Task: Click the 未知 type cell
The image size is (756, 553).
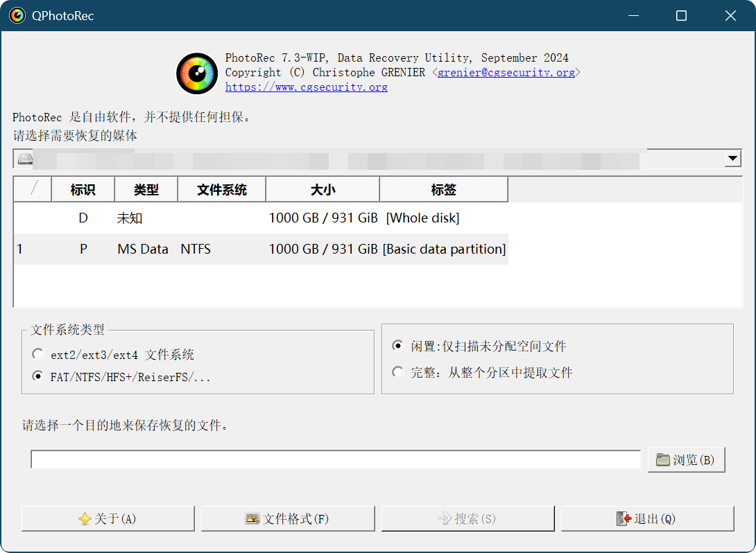Action: [x=130, y=218]
